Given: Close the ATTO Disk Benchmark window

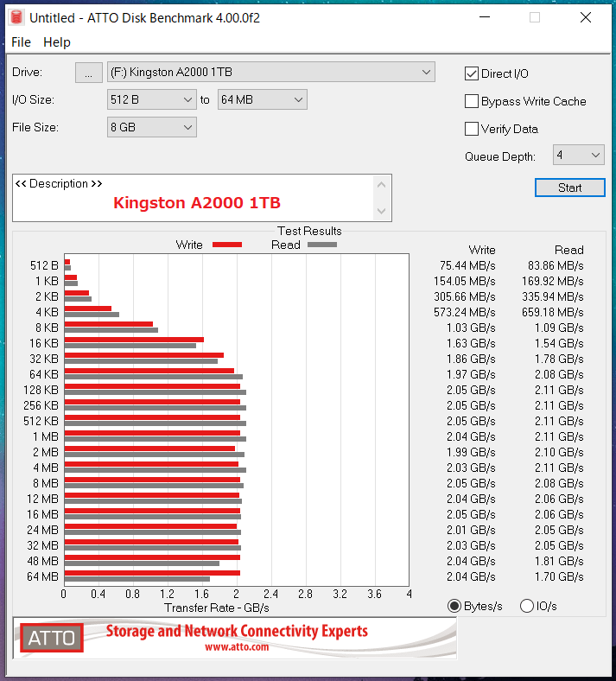Looking at the screenshot, I should [x=586, y=17].
